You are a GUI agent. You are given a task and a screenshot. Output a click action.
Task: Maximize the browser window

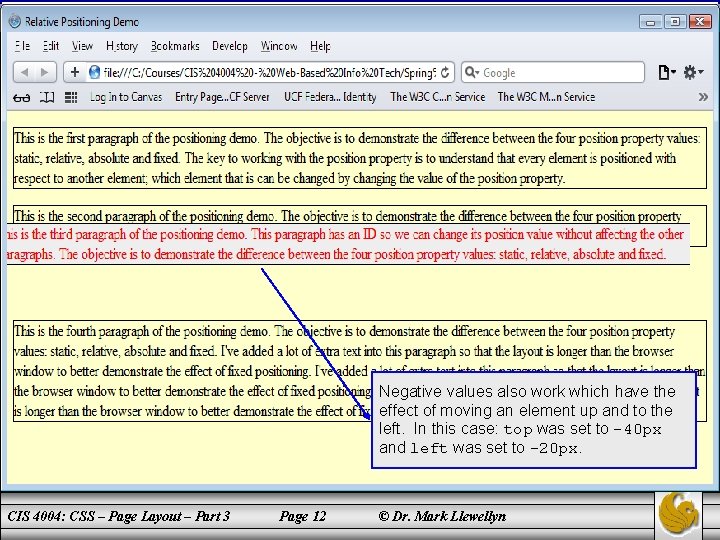pyautogui.click(x=675, y=22)
